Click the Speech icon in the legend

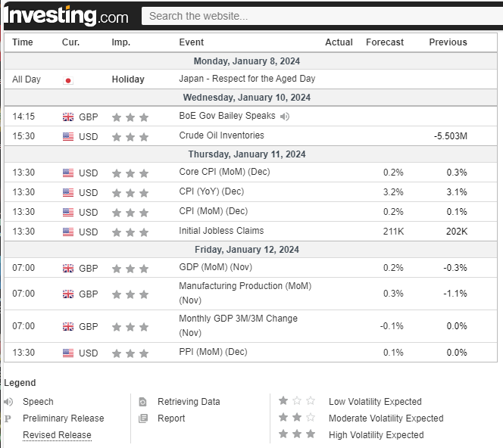[x=8, y=402]
